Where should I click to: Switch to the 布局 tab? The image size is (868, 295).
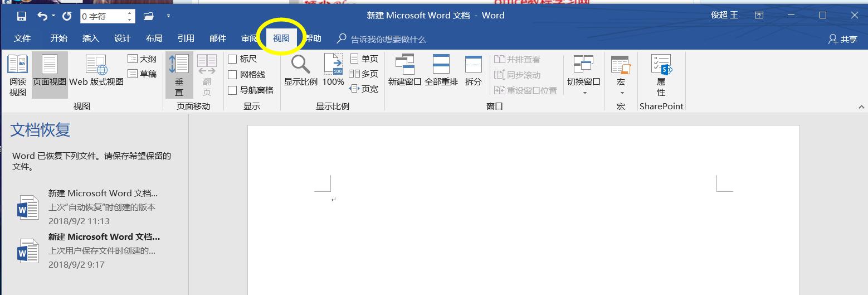154,38
